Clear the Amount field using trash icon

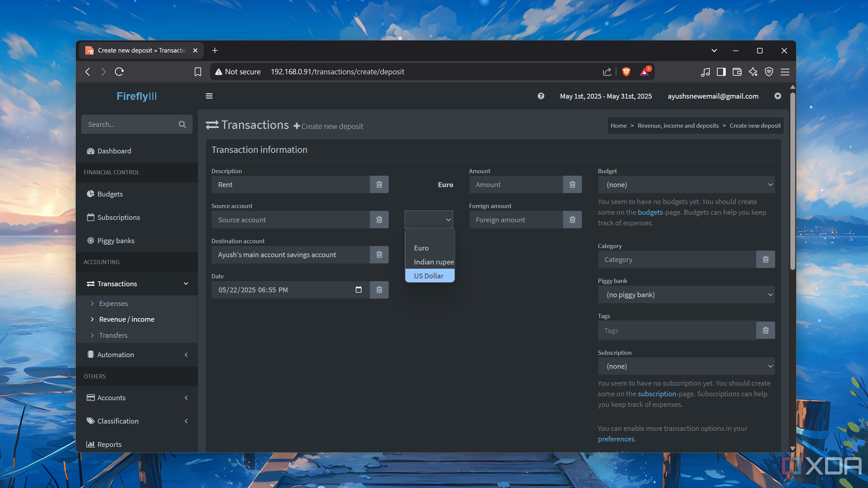pos(572,185)
